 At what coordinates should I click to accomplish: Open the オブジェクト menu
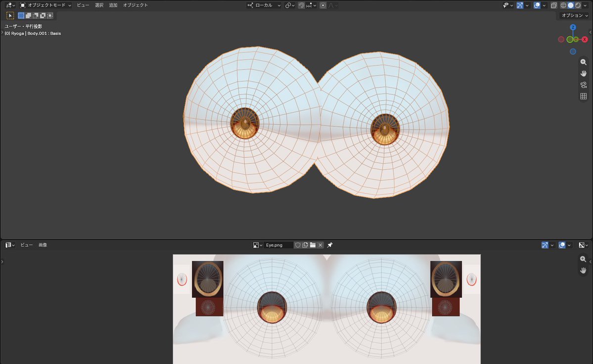point(135,5)
